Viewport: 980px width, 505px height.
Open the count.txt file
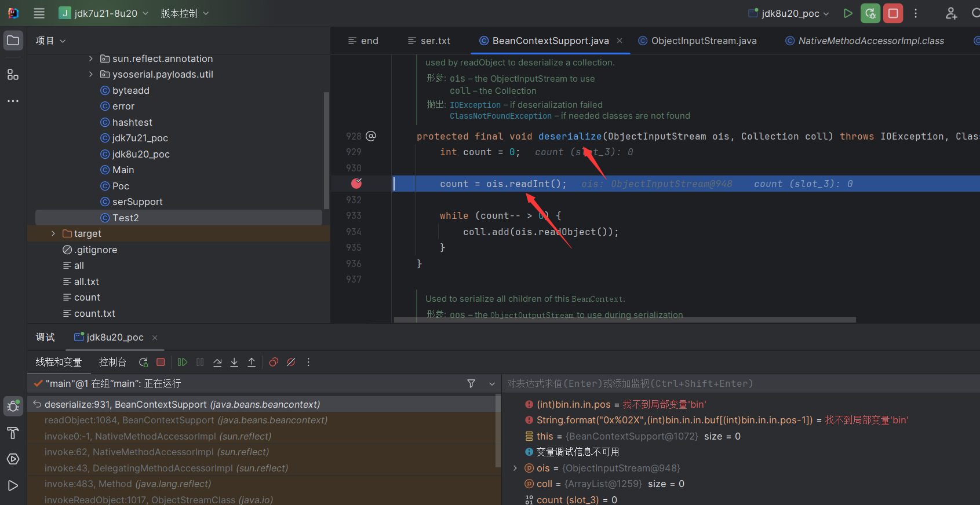94,313
